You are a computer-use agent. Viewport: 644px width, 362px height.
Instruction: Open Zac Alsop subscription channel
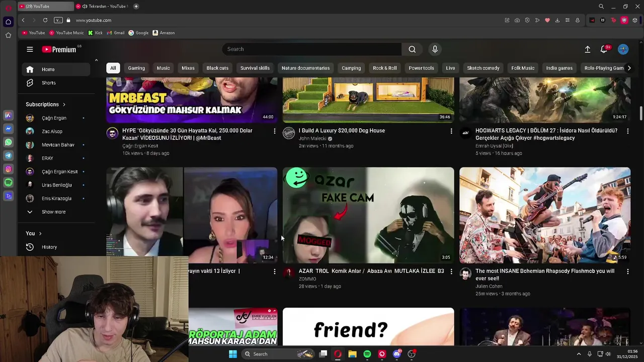pos(56,131)
